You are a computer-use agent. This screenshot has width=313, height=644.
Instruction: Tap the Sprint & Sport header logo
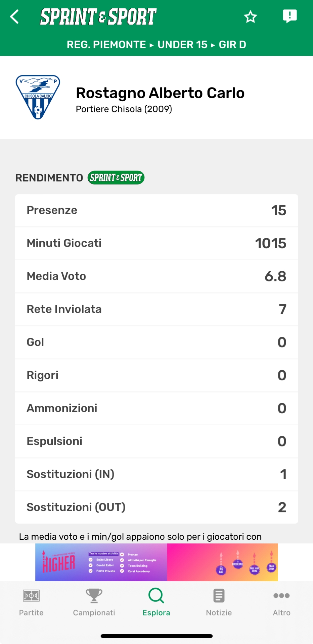pos(98,17)
